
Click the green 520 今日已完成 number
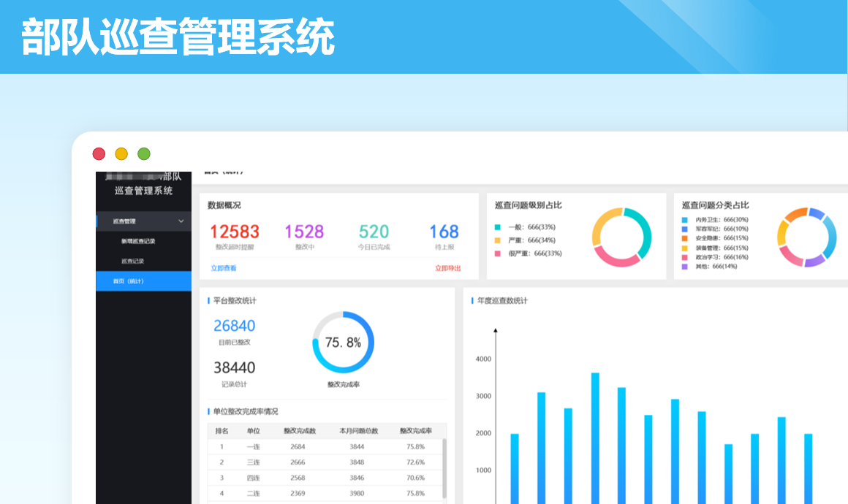tap(374, 232)
